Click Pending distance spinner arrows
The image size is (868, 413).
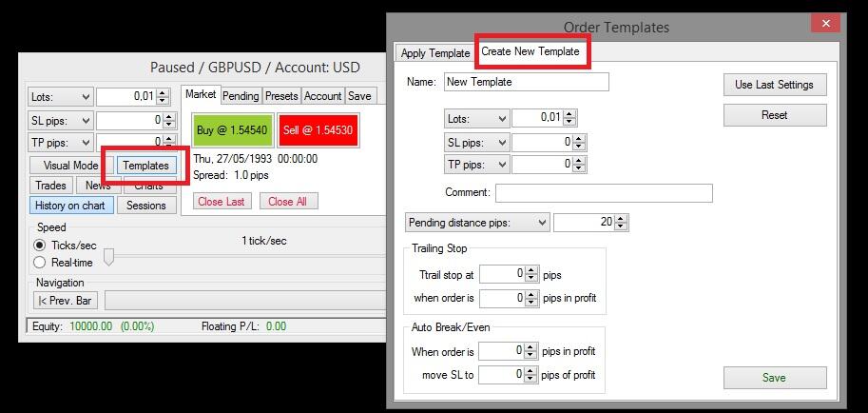coord(622,223)
